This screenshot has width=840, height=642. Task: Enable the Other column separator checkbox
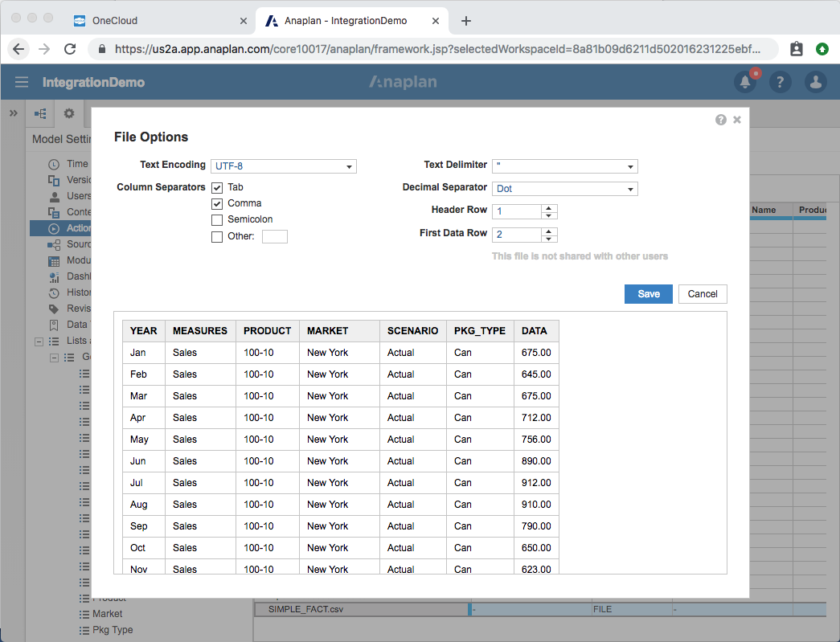pyautogui.click(x=217, y=237)
